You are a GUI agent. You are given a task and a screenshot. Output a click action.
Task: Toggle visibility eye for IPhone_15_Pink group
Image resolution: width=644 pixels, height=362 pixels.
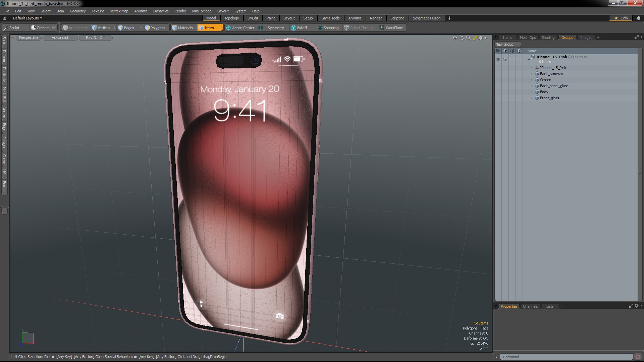pyautogui.click(x=498, y=59)
